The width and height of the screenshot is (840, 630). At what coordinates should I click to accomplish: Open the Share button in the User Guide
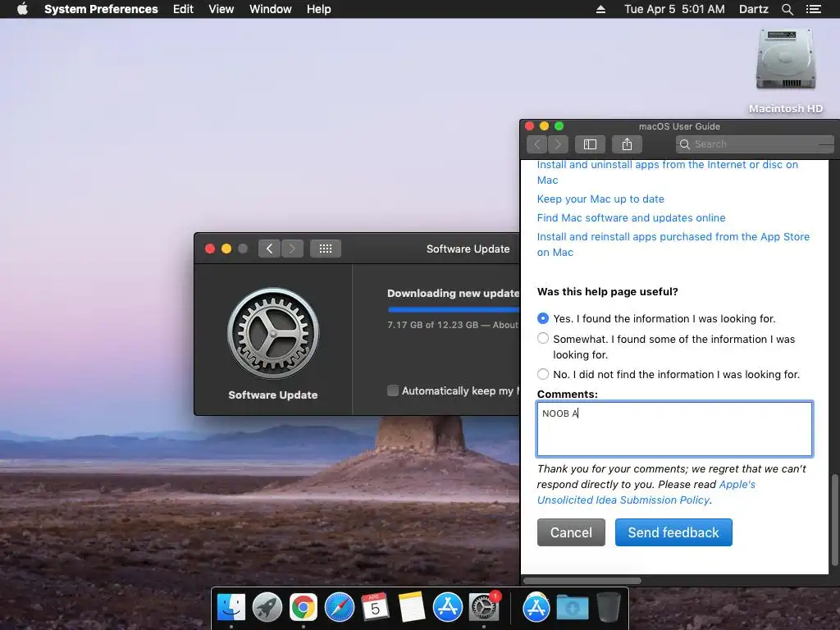coord(627,144)
